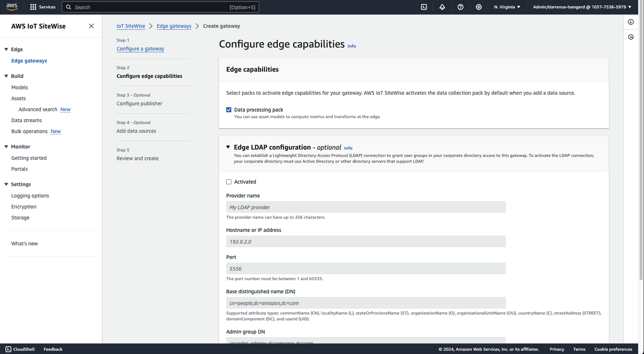Enable the Data processing pack

coord(228,109)
